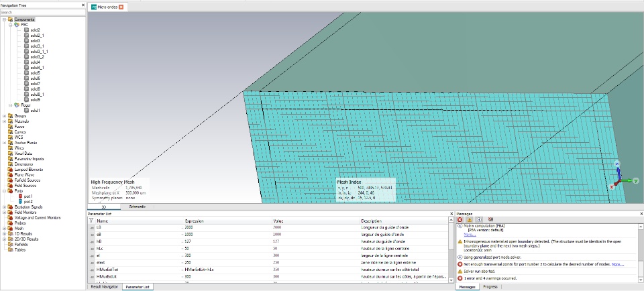This screenshot has width=644, height=291.
Task: Close the Micro-ondes document tab
Action: pos(121,7)
